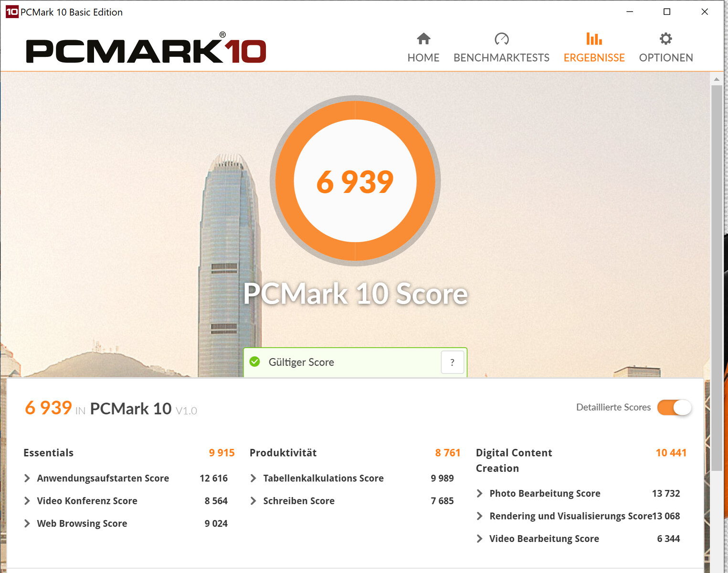Viewport: 728px width, 573px height.
Task: Click the PCMark 10 title bar app icon
Action: click(x=11, y=12)
